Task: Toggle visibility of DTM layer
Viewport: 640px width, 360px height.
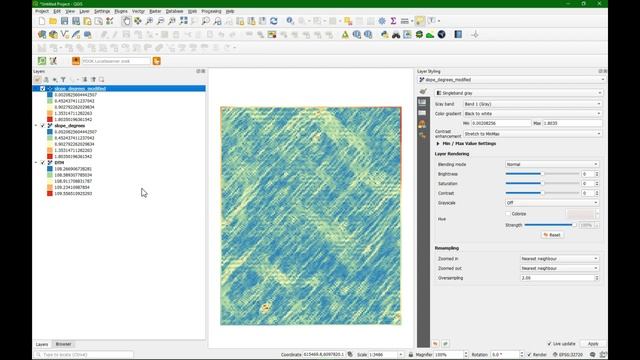Action: coord(42,162)
